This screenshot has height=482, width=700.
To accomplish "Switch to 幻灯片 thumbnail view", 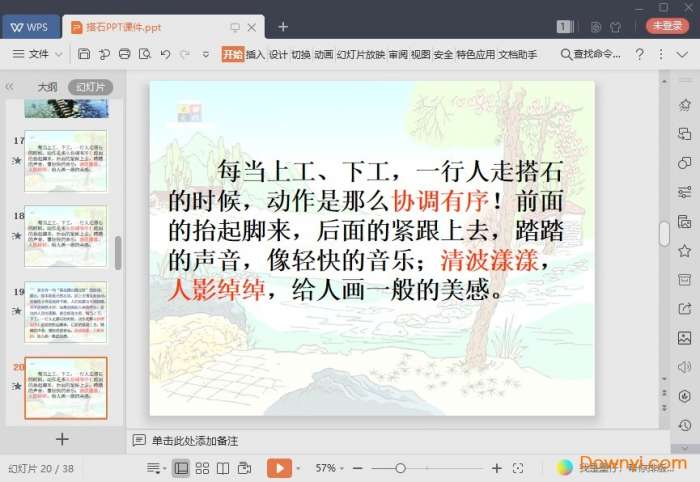I will click(x=90, y=87).
